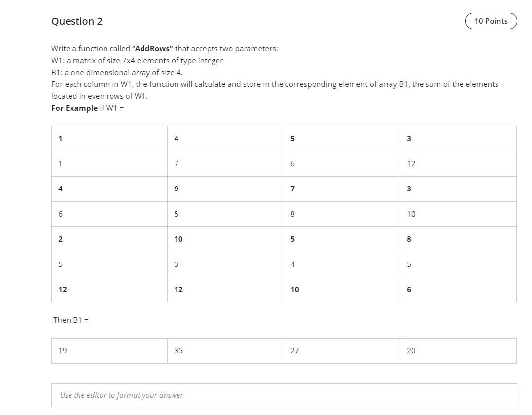Image resolution: width=532 pixels, height=415 pixels.
Task: Click the placeholder text in the editor
Action: click(121, 395)
